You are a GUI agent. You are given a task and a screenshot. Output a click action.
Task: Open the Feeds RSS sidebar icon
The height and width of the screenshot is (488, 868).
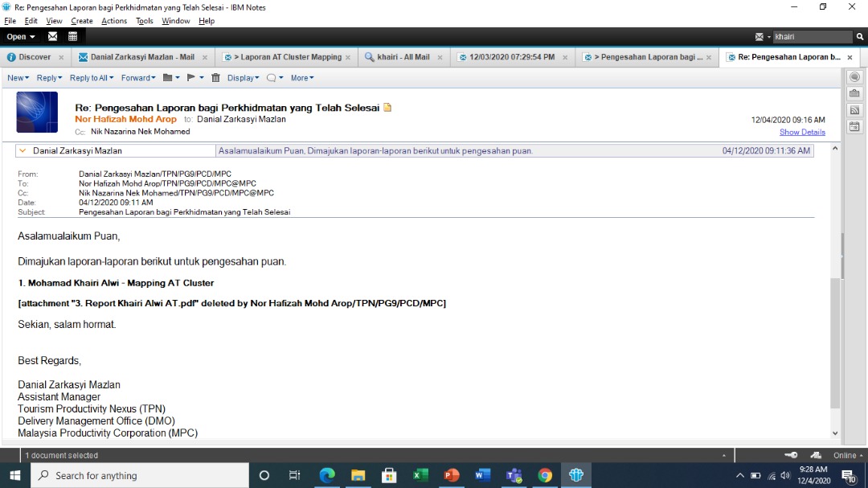tap(854, 110)
